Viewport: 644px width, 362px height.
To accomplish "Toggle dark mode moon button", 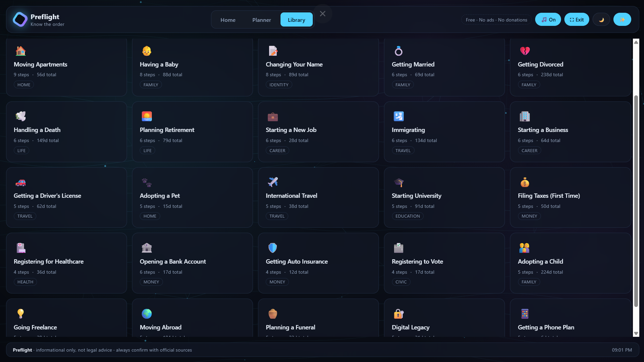I will point(601,19).
